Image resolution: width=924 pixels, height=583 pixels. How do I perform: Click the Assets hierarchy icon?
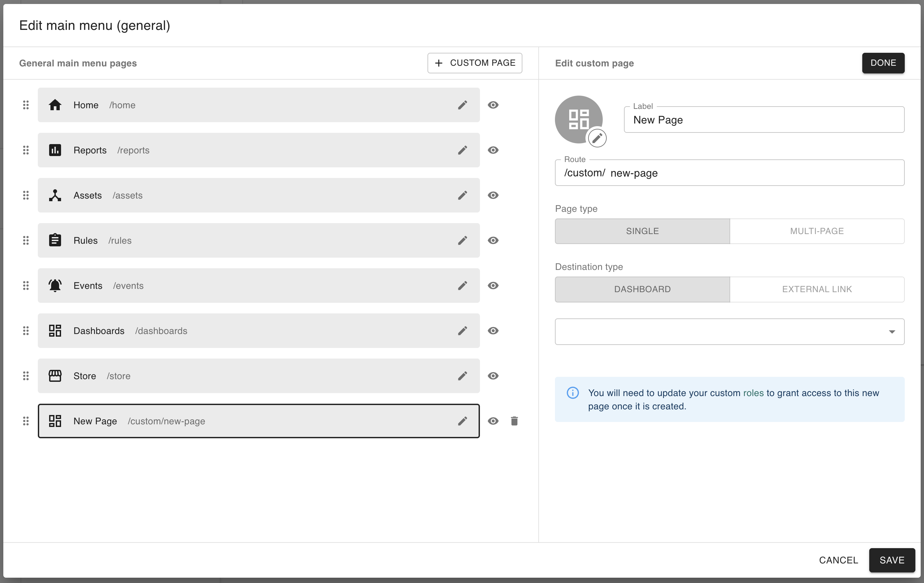click(x=55, y=195)
